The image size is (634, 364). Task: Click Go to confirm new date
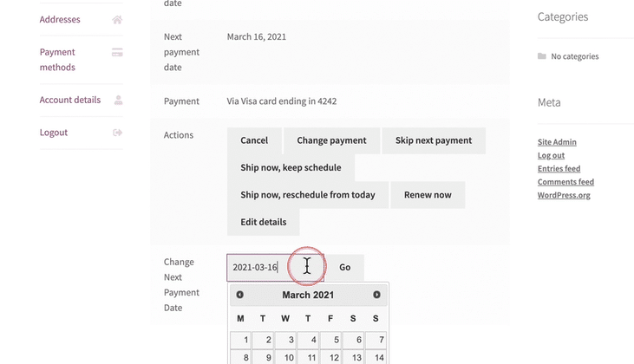coord(345,267)
